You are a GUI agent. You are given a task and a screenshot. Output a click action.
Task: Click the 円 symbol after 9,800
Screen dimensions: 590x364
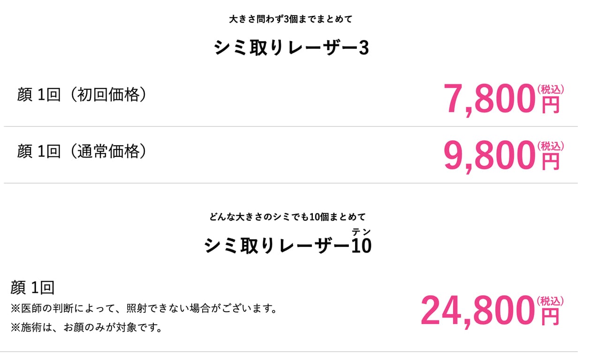[x=551, y=162]
